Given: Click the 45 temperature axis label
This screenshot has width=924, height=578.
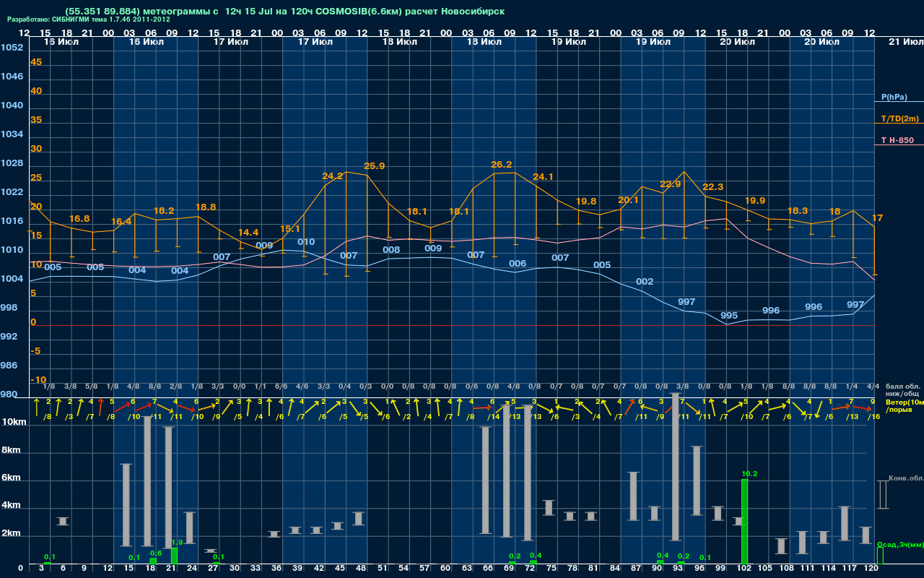Looking at the screenshot, I should click(36, 62).
